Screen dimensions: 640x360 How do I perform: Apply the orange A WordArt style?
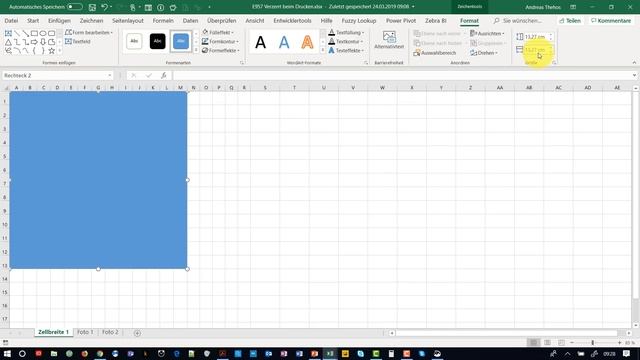(307, 42)
